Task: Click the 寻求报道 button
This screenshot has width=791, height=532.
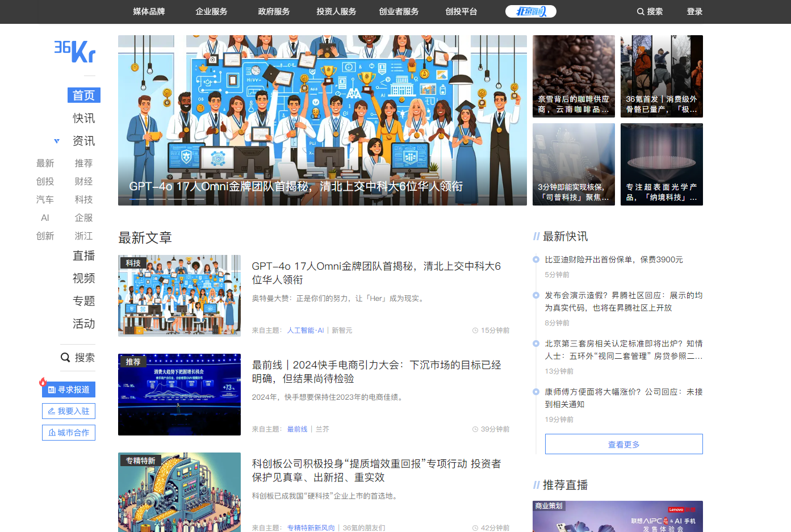Action: [69, 389]
